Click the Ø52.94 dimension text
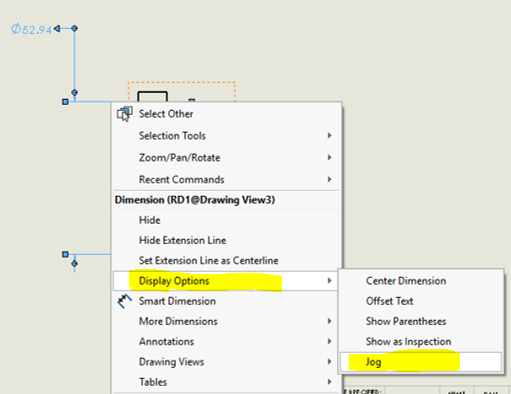 (31, 29)
